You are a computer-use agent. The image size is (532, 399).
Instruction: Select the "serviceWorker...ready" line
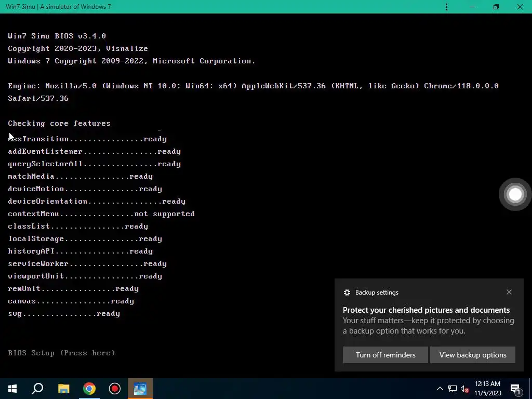[87, 263]
